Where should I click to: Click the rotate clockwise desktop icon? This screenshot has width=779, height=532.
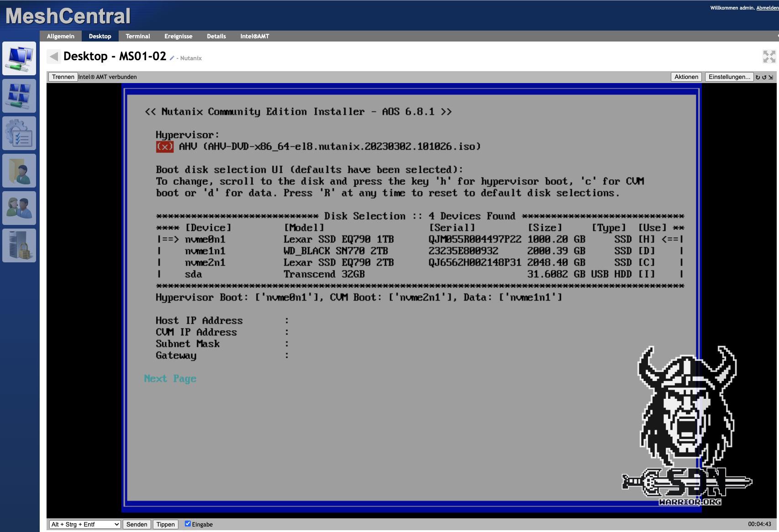click(x=764, y=78)
